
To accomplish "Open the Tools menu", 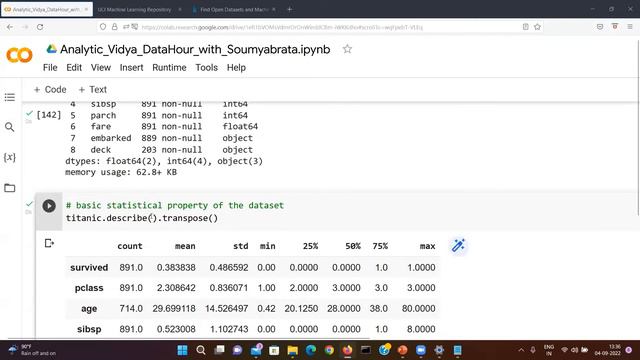I will pyautogui.click(x=207, y=68).
